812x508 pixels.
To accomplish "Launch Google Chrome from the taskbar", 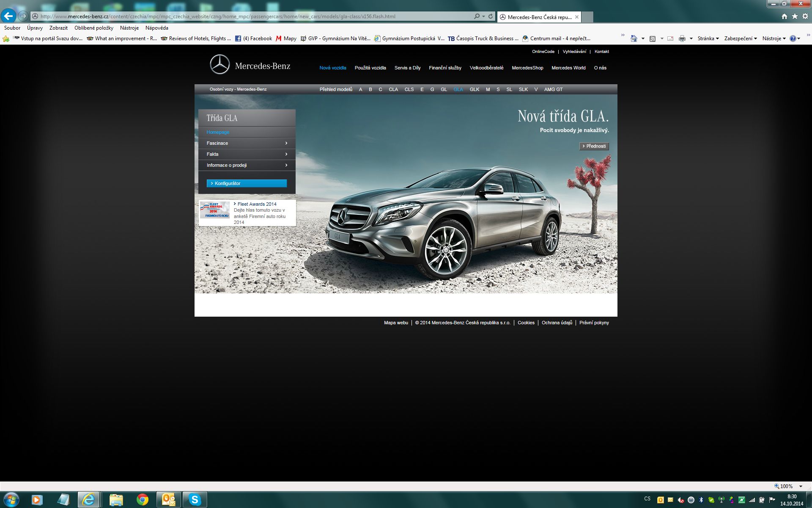I will click(x=143, y=500).
